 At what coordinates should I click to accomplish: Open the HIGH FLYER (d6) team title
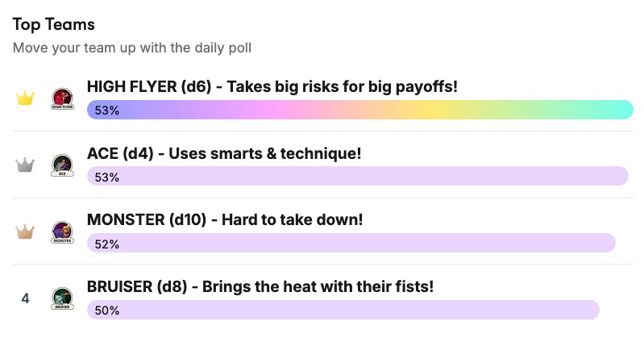[272, 86]
